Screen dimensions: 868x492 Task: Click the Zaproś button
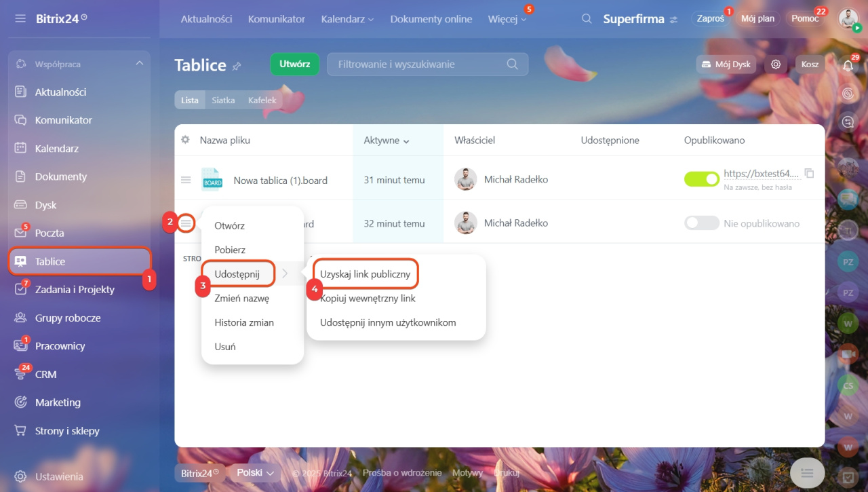(x=711, y=19)
